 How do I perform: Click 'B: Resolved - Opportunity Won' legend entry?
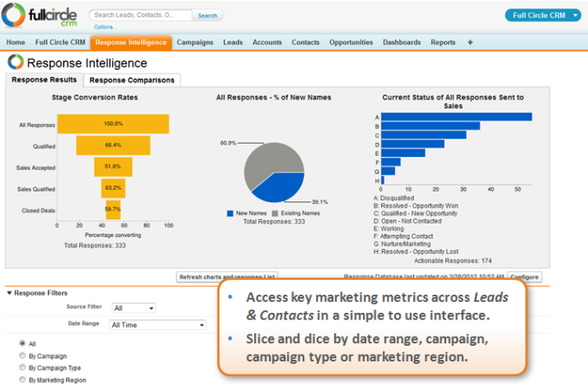[416, 206]
